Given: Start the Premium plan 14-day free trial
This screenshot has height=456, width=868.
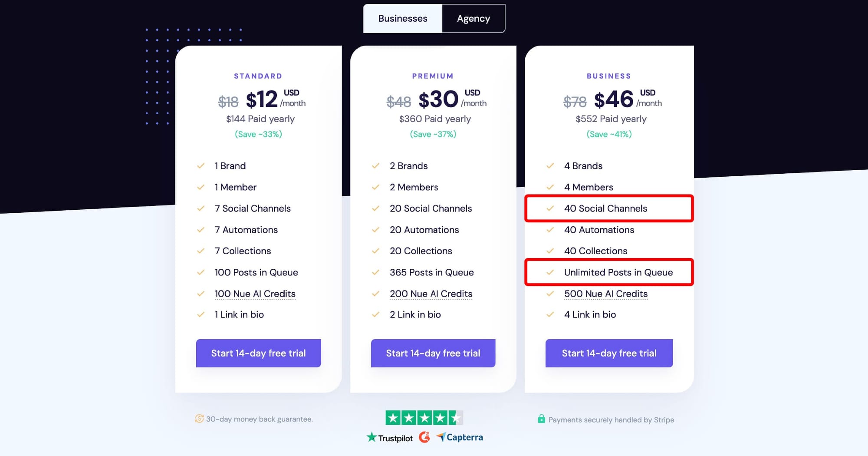Looking at the screenshot, I should (x=433, y=353).
